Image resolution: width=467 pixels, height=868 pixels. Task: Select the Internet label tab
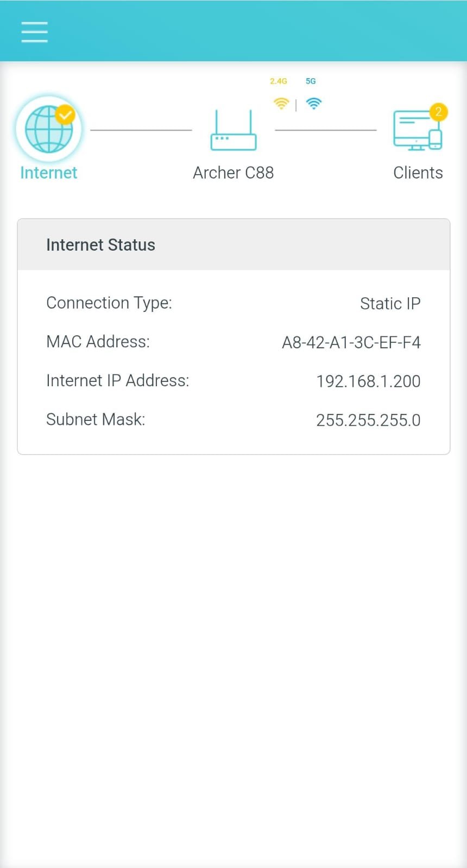pos(48,173)
